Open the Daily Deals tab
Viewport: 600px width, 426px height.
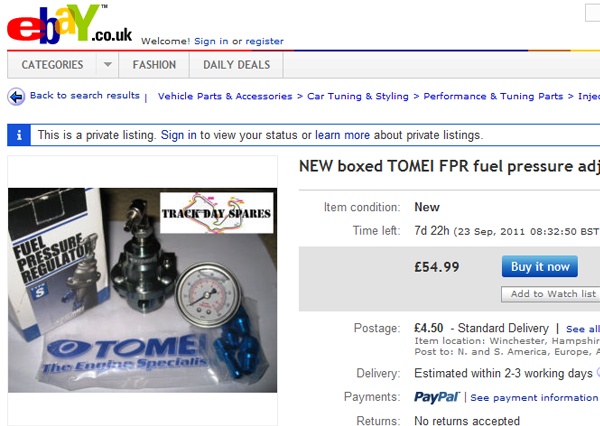click(x=237, y=65)
